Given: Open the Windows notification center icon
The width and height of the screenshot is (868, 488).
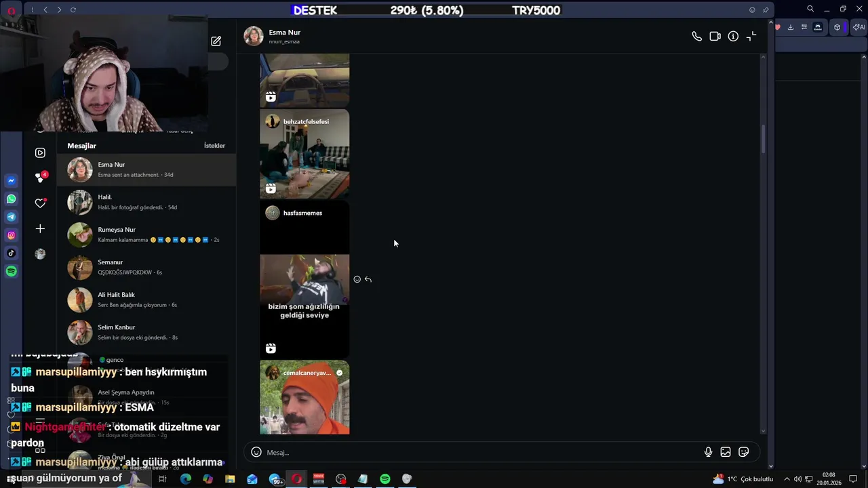Looking at the screenshot, I should click(x=853, y=479).
